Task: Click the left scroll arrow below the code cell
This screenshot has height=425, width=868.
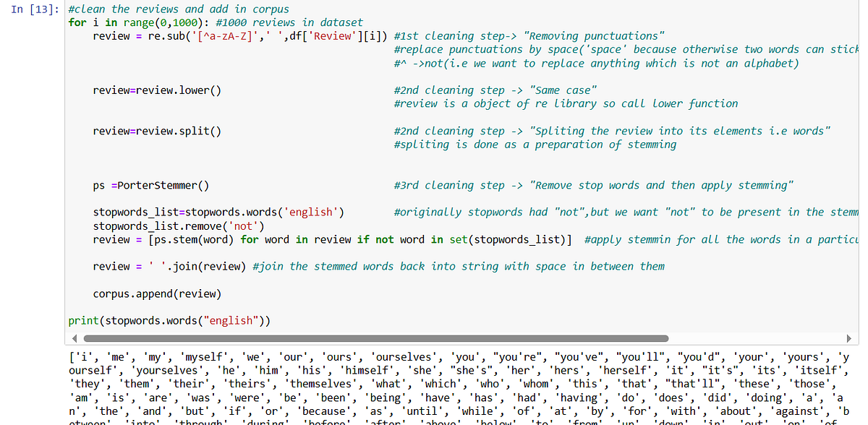Action: [x=75, y=337]
